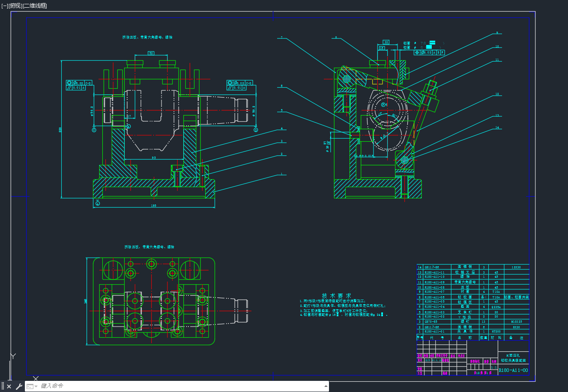Select remark cell 8X30
The height and width of the screenshot is (392, 568).
(x=516, y=327)
